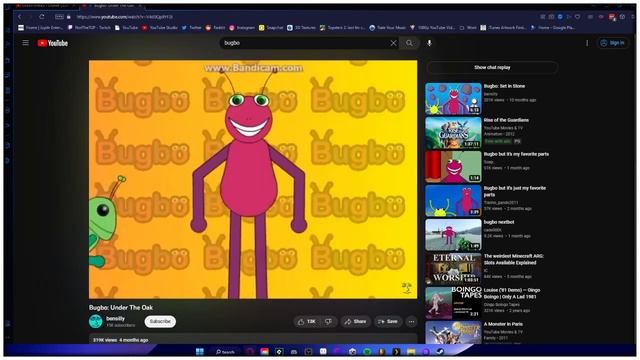This screenshot has height=360, width=640.
Task: Open the Instagram bookmark
Action: [242, 28]
